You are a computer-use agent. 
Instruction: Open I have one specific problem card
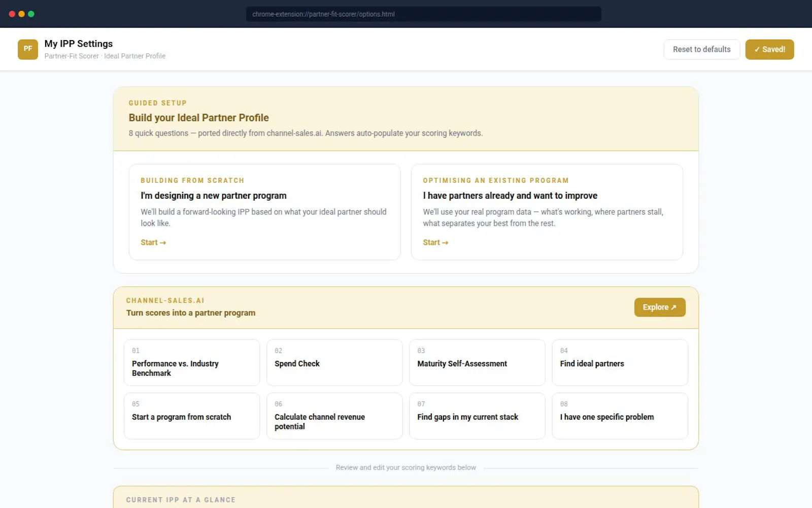pos(620,416)
